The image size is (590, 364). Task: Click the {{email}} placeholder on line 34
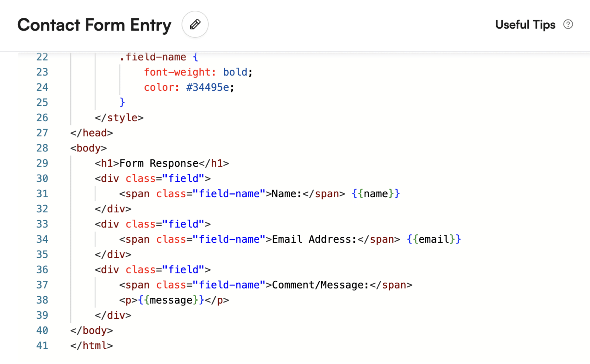point(433,239)
